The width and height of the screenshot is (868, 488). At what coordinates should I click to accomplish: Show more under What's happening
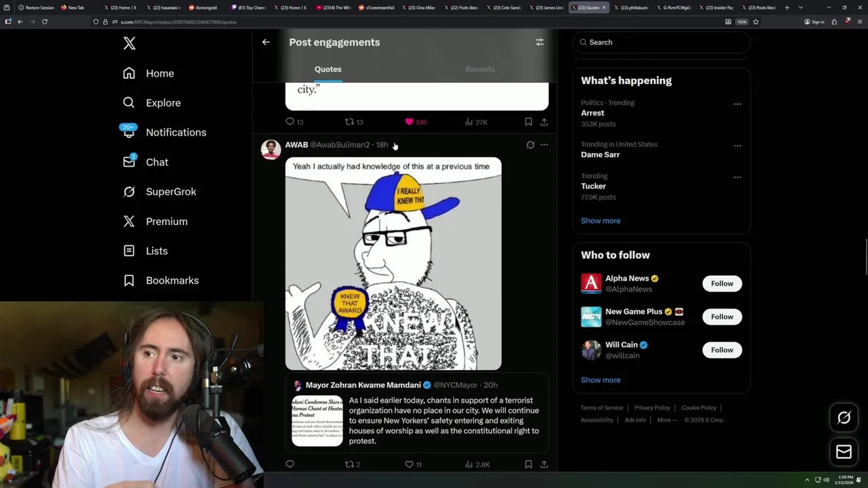pyautogui.click(x=601, y=220)
